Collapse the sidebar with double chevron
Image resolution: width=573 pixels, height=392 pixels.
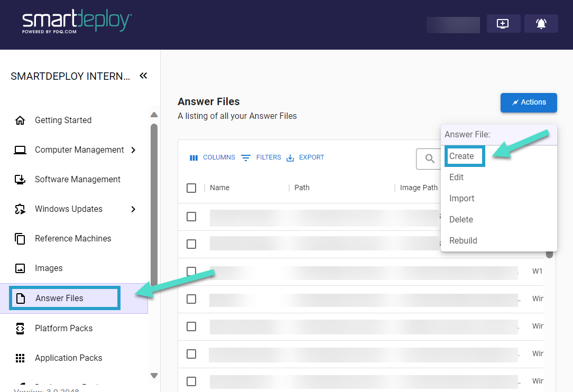coord(143,76)
